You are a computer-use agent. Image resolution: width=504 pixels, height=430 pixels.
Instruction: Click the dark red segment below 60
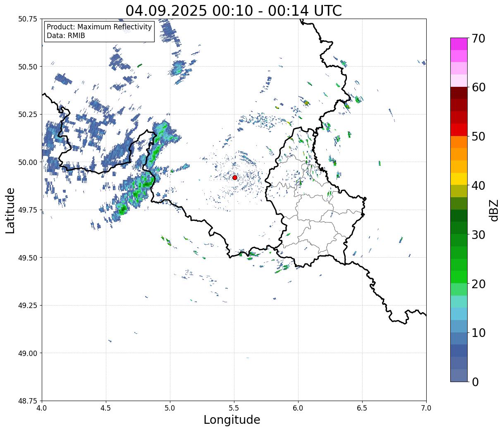[x=459, y=93]
